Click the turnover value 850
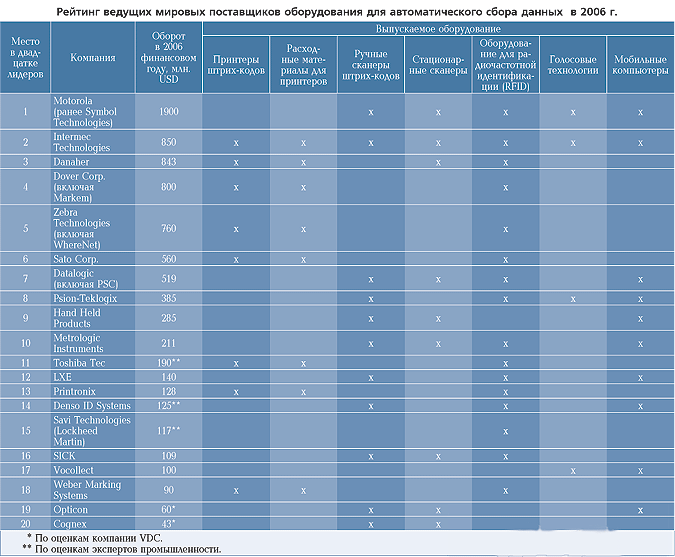This screenshot has width=675, height=557. [x=169, y=142]
